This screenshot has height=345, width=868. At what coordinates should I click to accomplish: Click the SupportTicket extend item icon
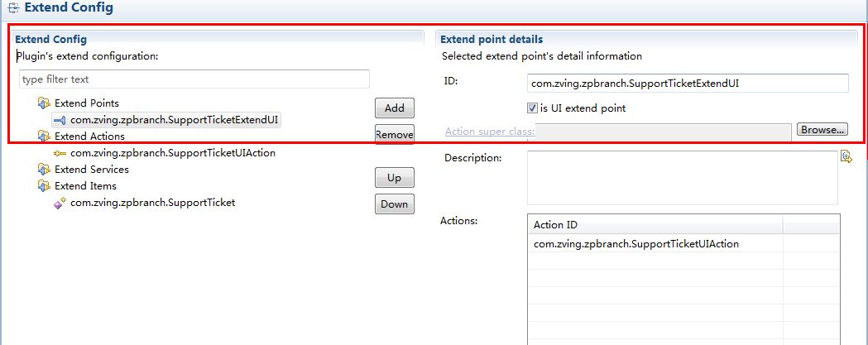(60, 203)
